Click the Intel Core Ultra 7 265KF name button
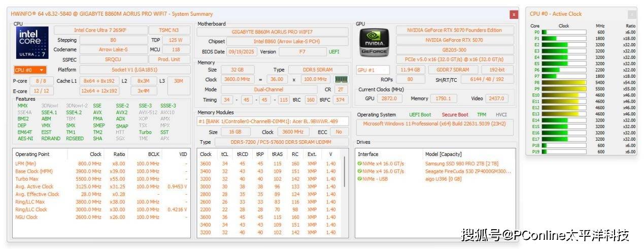The width and height of the screenshot is (644, 249). [100, 30]
